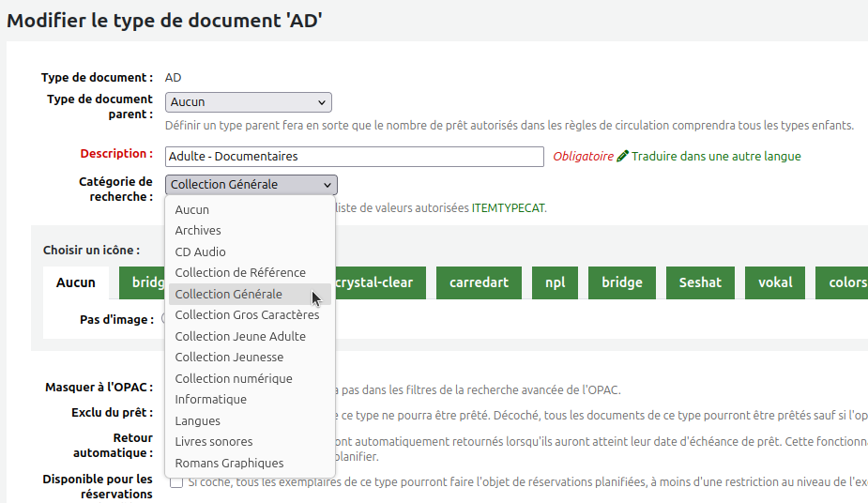The height and width of the screenshot is (503, 868).
Task: Open the ITEMTYPECAT authorized values link
Action: pyautogui.click(x=508, y=208)
